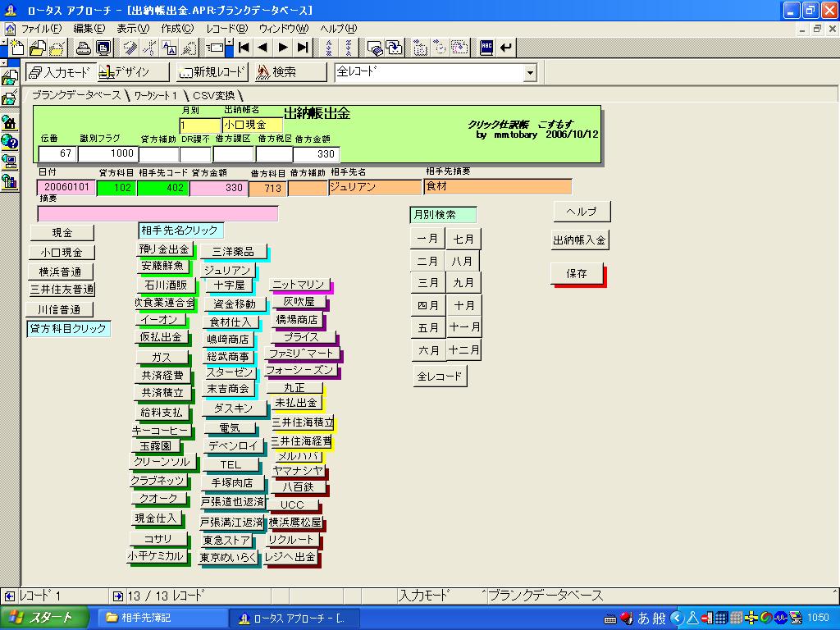Switch to 入力モード
This screenshot has height=630, width=840.
tap(61, 72)
